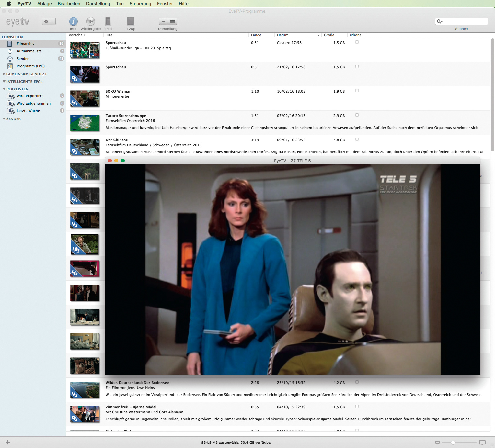
Task: Collapse the PLAYLISTEN section
Action: pyautogui.click(x=4, y=89)
